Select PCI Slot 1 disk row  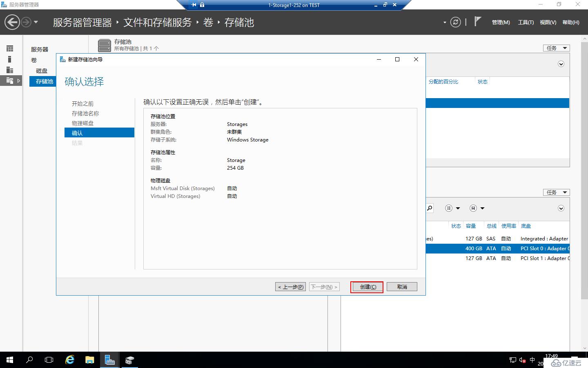pos(497,258)
